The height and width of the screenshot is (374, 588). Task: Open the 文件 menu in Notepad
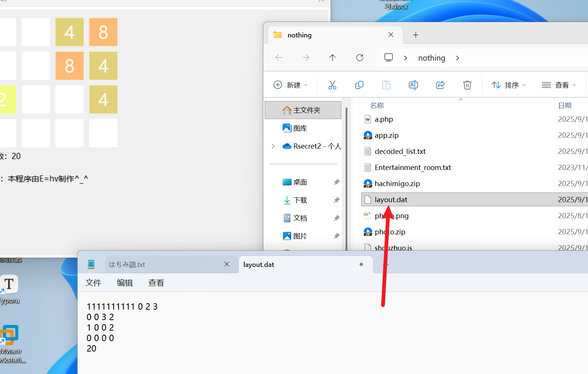(93, 283)
